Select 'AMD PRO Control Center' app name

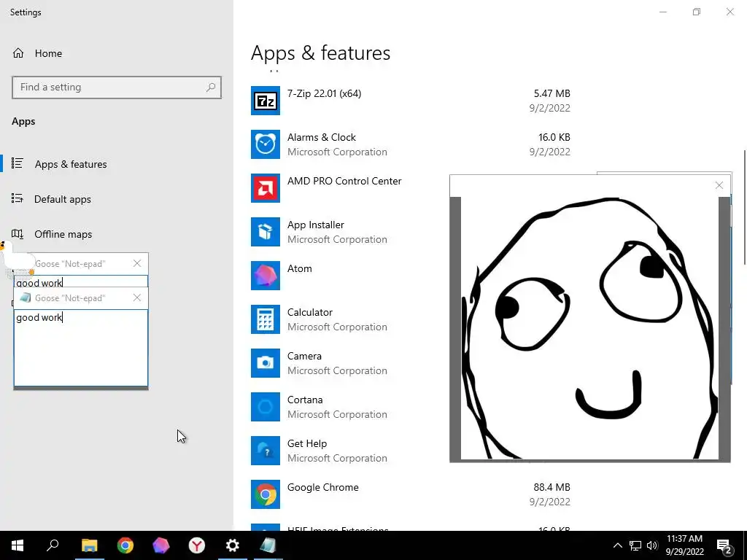[x=344, y=181]
